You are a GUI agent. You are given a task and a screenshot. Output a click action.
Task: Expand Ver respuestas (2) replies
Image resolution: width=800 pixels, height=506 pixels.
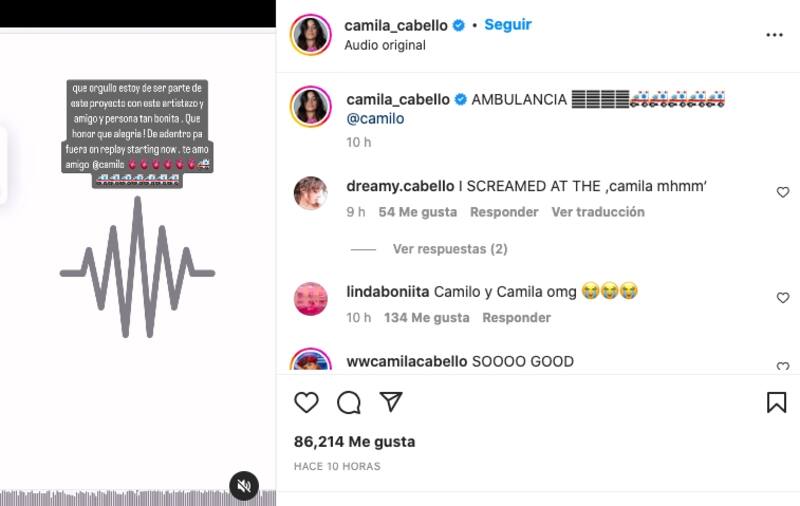pyautogui.click(x=450, y=249)
